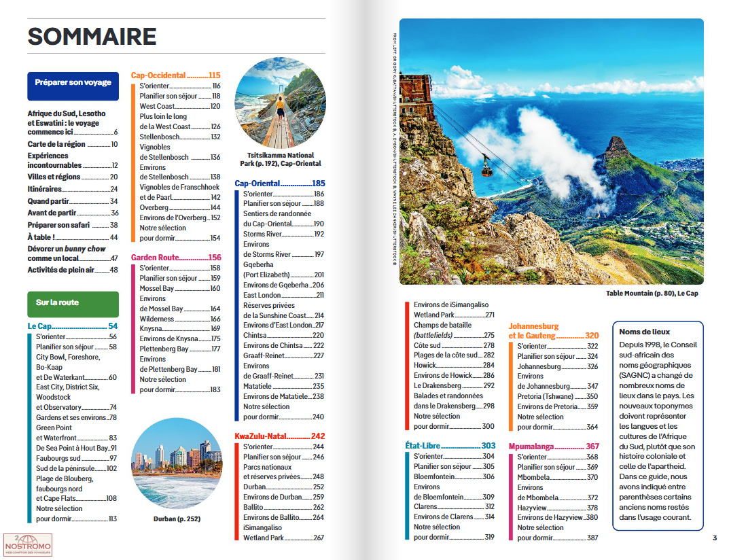Click the Environs de Clarens 314 entry
The width and height of the screenshot is (729, 560).
[x=455, y=517]
